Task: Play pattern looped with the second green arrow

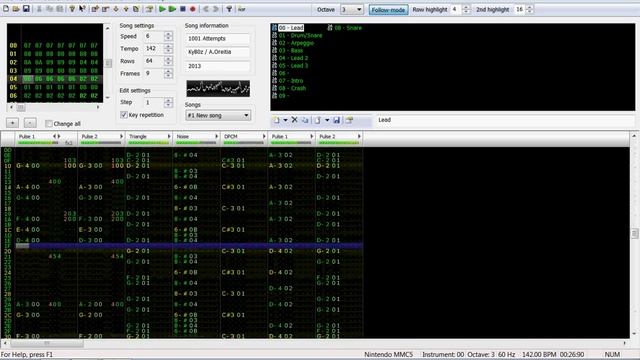Action: tap(172, 9)
